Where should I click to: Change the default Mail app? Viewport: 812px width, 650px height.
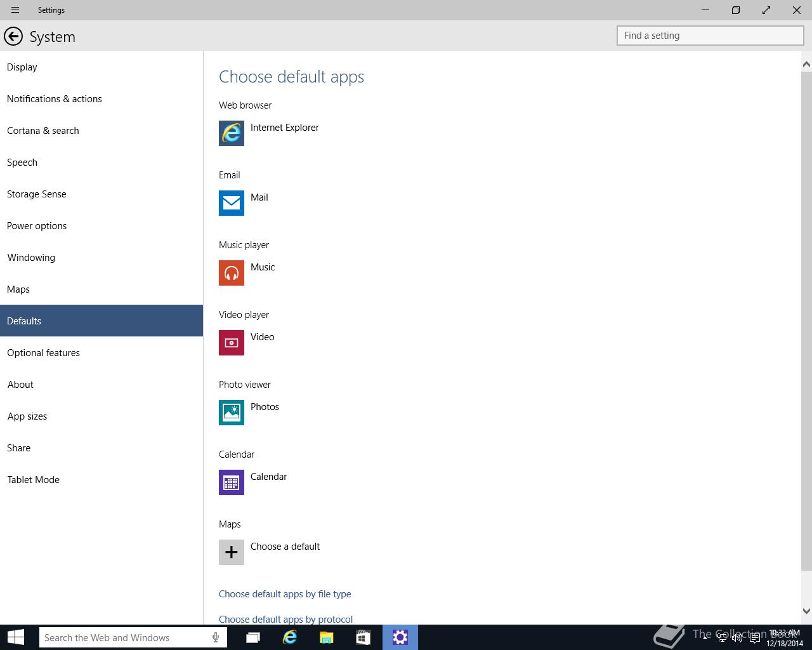259,197
